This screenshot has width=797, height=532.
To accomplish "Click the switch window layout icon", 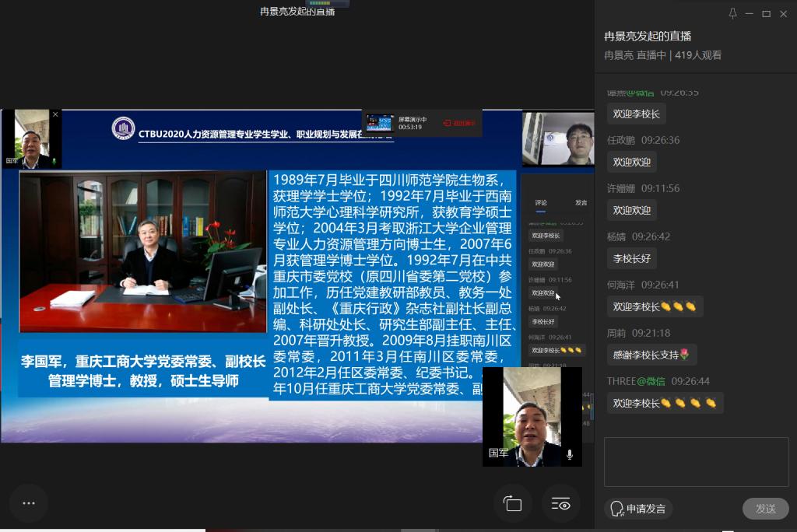I will click(512, 504).
